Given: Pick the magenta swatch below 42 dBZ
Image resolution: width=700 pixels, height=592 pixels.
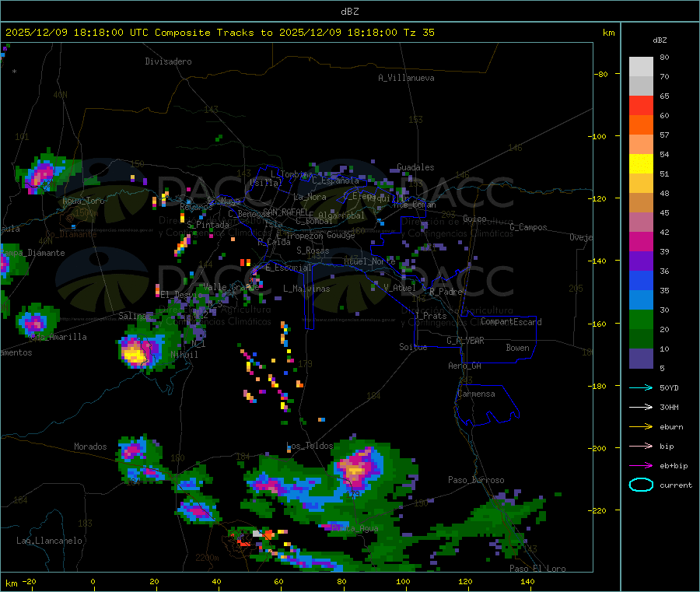Looking at the screenshot, I should pyautogui.click(x=641, y=241).
